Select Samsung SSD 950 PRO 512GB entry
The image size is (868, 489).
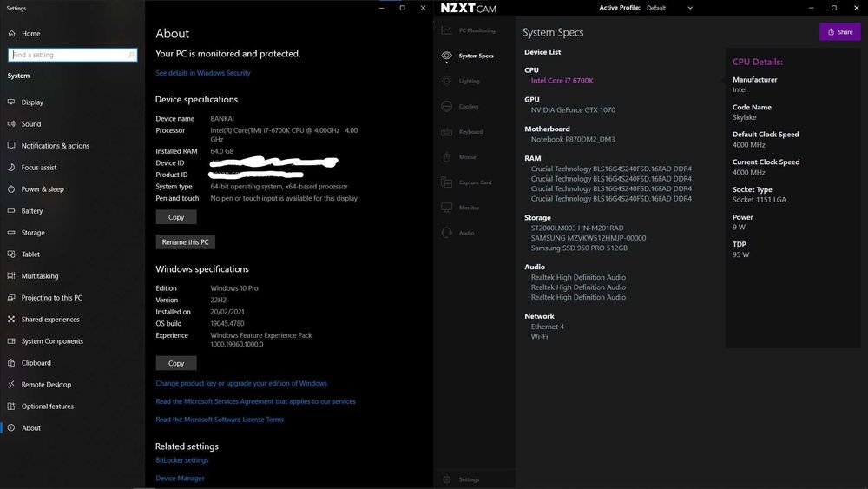tap(579, 248)
